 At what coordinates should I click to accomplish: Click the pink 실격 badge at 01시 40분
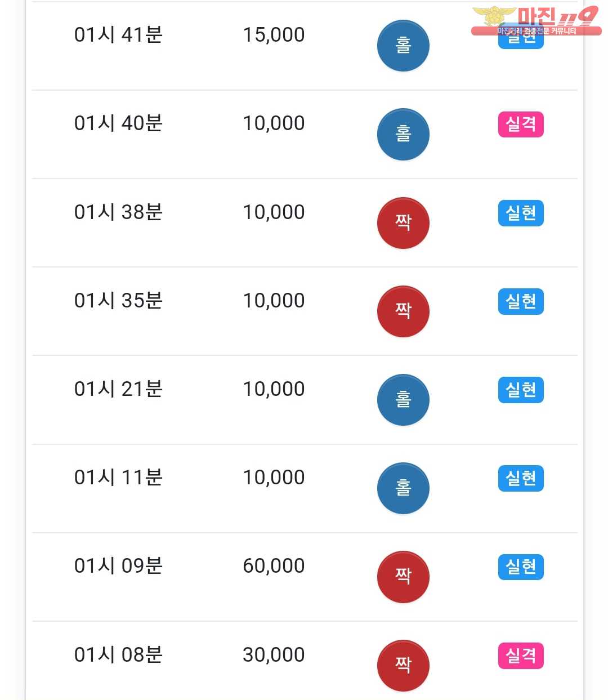point(521,124)
